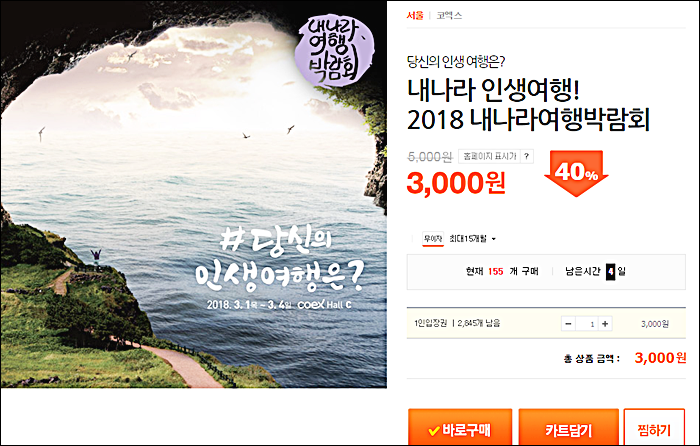Click the coex Hall C text on poster
Viewport: 700px width, 446px height.
click(x=325, y=304)
